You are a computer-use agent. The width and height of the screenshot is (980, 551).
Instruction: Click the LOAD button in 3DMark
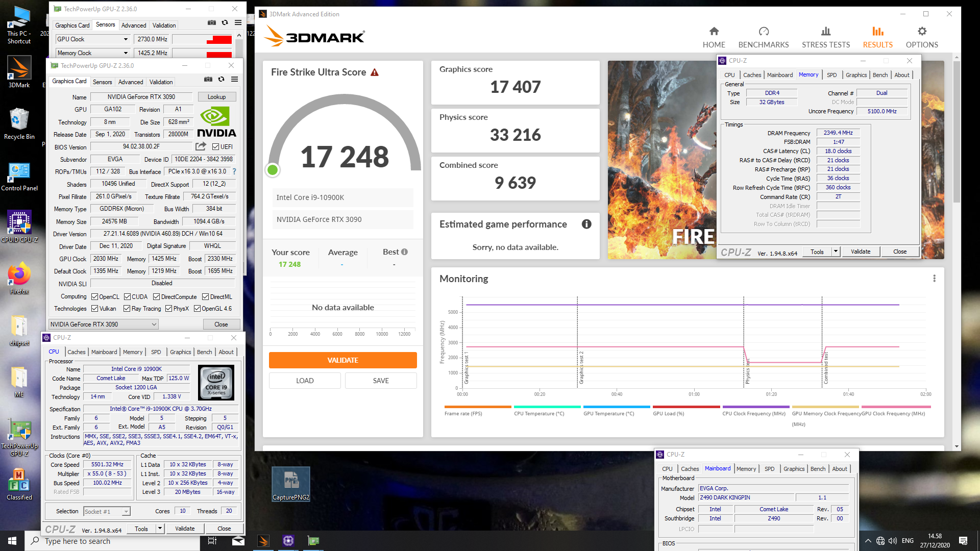pos(305,381)
